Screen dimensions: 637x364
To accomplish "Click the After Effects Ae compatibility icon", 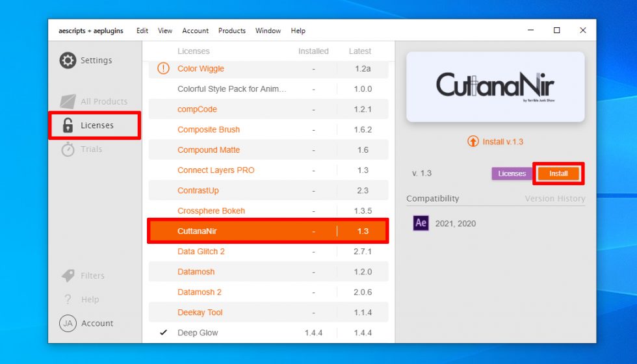I will [x=421, y=223].
